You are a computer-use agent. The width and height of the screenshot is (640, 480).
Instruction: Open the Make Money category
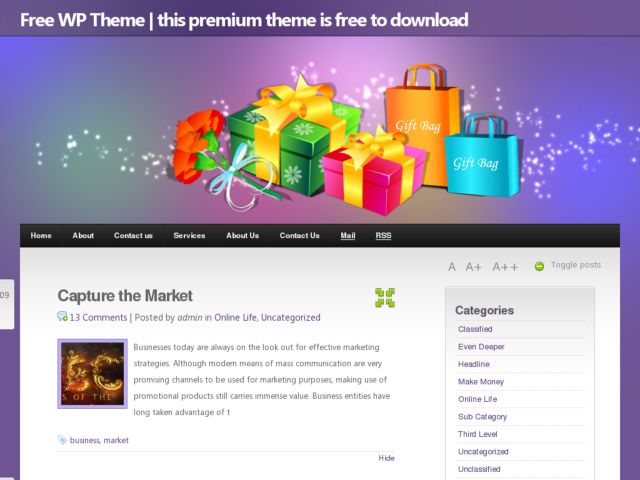point(481,382)
